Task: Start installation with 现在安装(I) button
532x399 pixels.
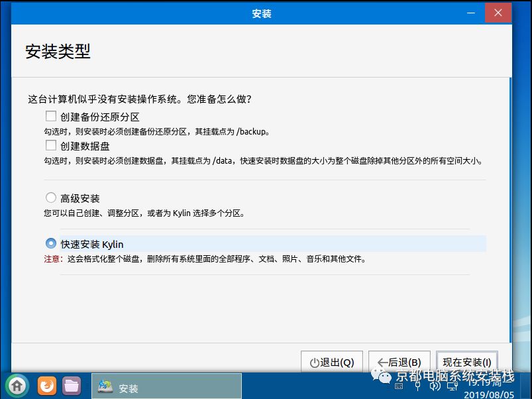Action: pyautogui.click(x=467, y=362)
